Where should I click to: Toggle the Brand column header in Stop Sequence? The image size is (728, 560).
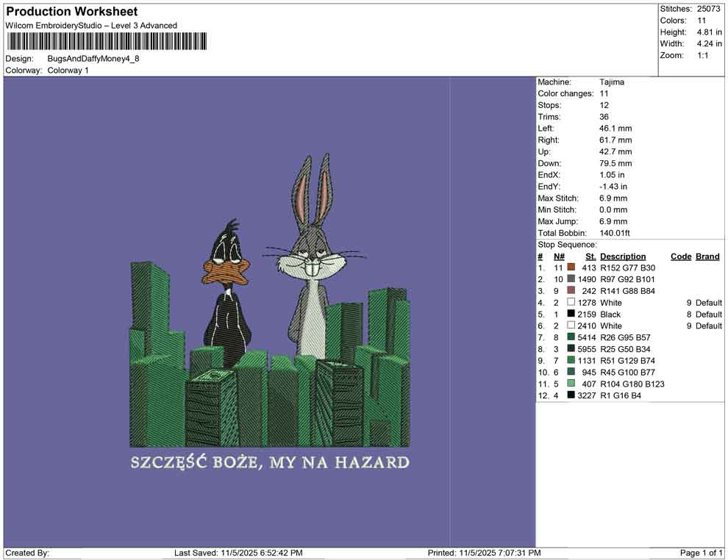click(707, 256)
